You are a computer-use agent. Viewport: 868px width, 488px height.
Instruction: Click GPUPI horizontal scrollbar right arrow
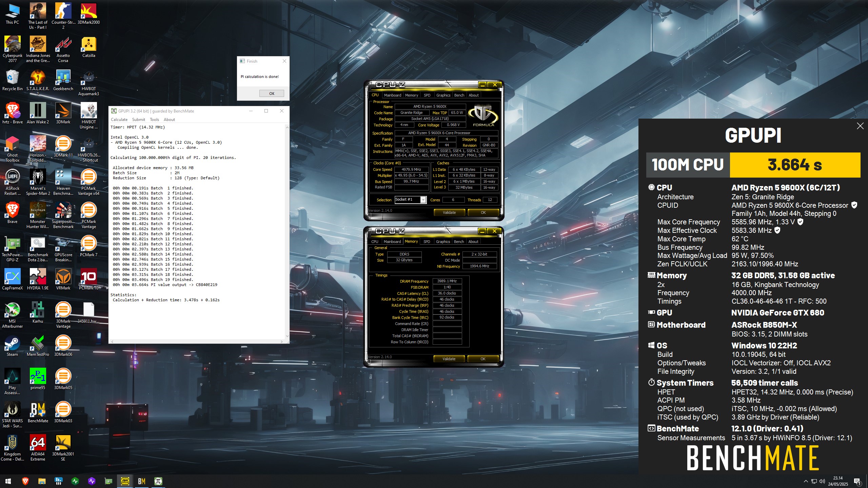point(281,342)
